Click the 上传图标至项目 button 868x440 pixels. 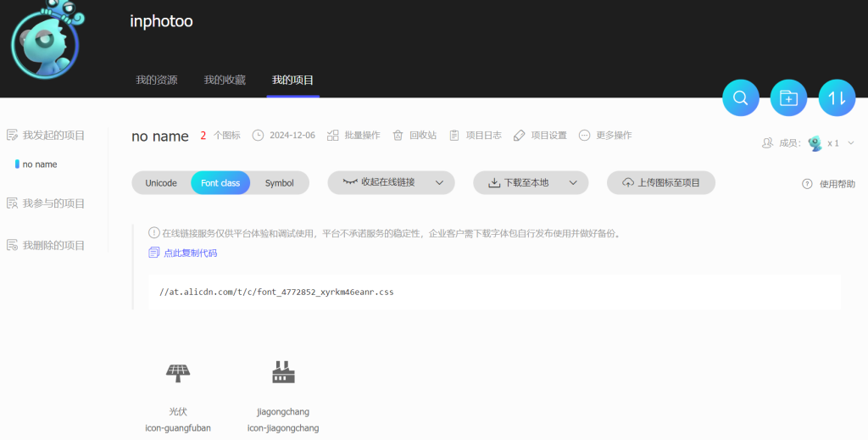[661, 182]
